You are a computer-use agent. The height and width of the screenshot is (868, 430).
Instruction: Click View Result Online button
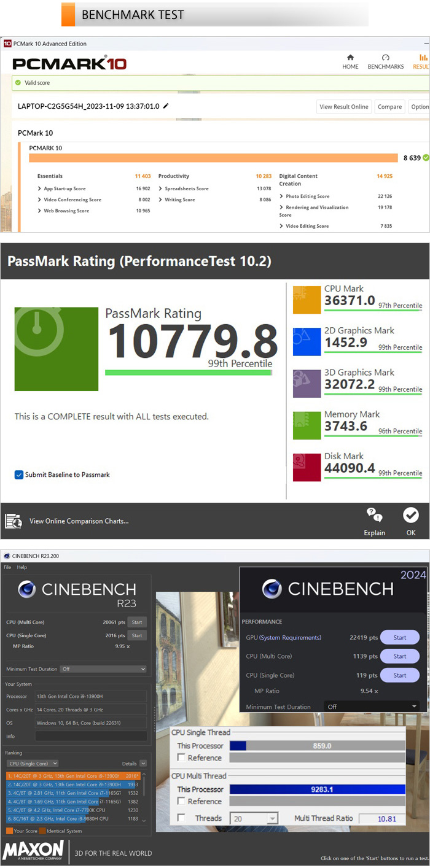pos(344,106)
